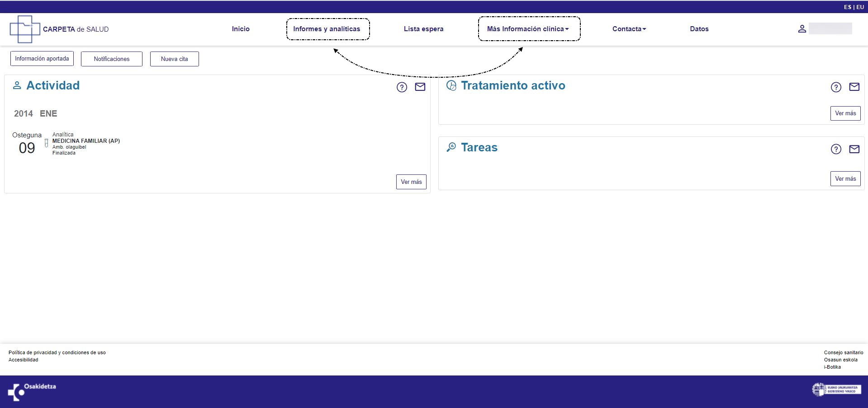Request a Nueva cita

pos(175,59)
